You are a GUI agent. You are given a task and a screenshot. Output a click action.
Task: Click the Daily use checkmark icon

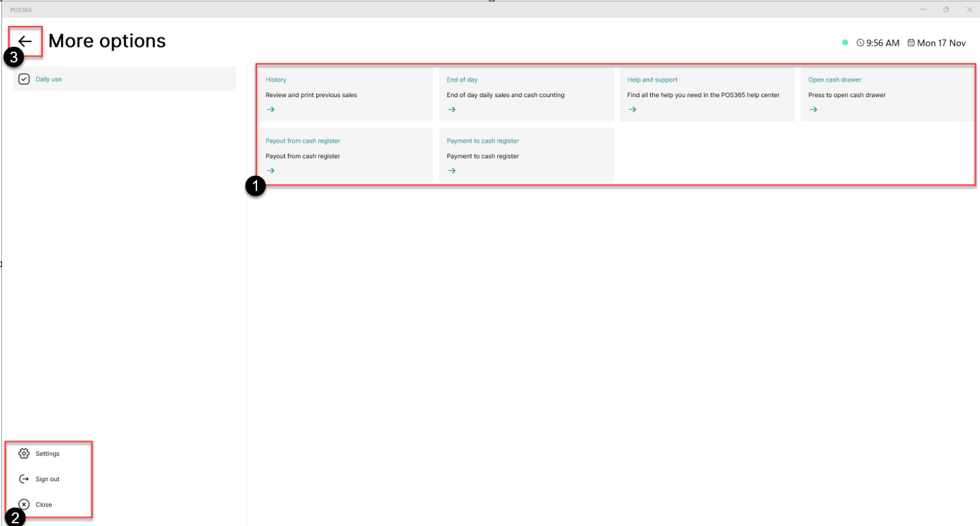tap(24, 80)
